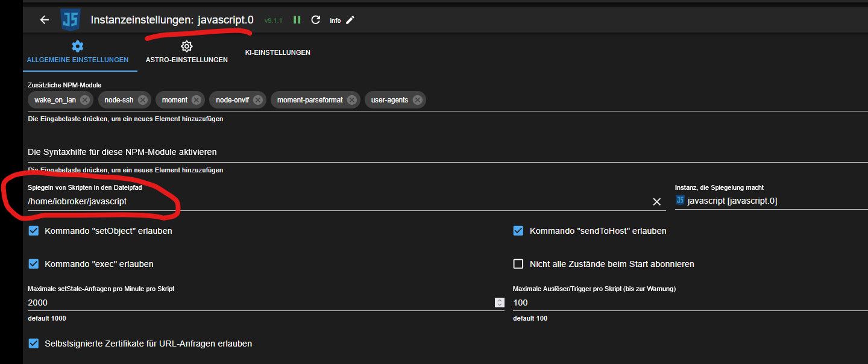Image resolution: width=868 pixels, height=364 pixels.
Task: Select the Allgemeine Einstellungen tab
Action: 77,52
